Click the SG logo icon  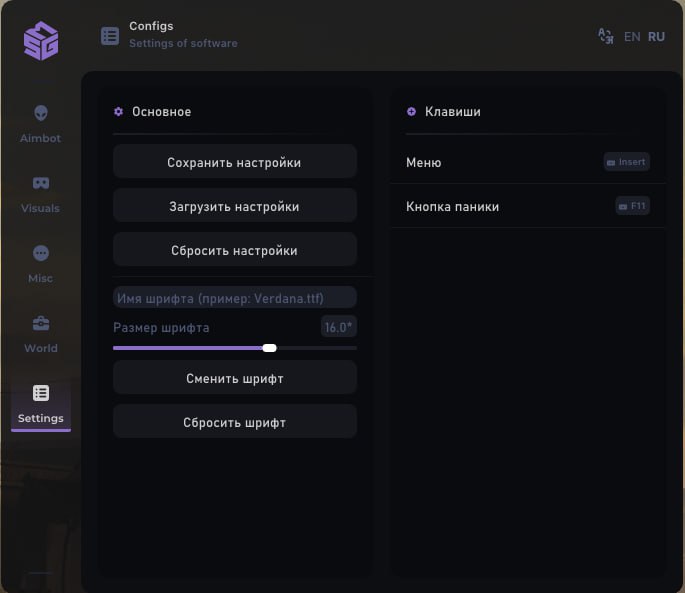click(41, 41)
